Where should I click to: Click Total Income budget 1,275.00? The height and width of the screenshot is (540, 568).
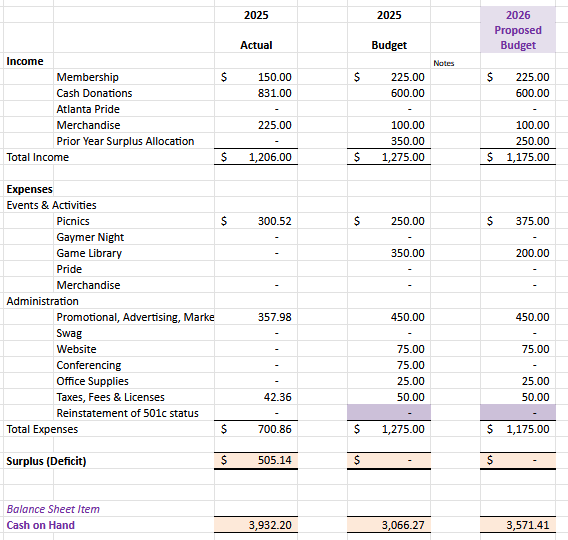point(403,157)
